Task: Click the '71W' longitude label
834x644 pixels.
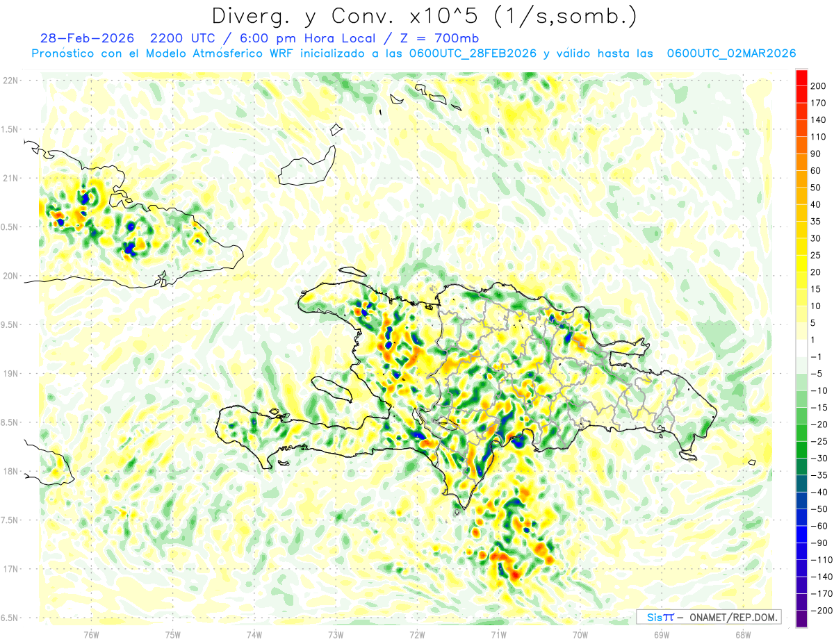Action: tap(498, 634)
